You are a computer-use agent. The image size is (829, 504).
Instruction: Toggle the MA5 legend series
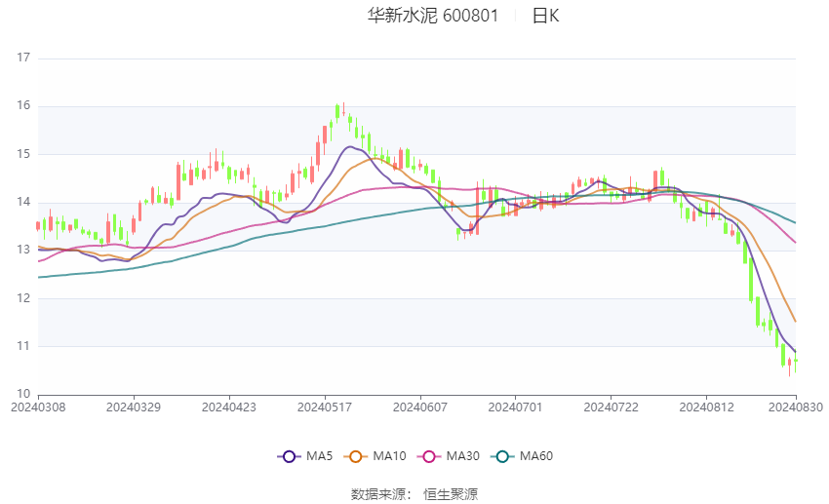(x=305, y=456)
